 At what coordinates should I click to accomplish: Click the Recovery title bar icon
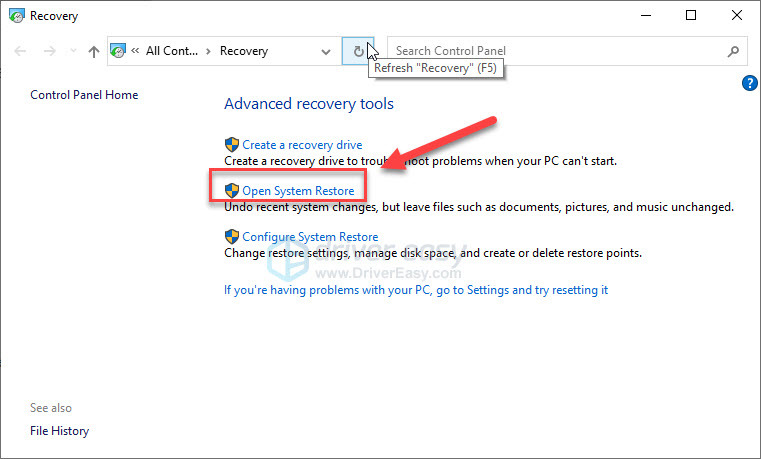[17, 16]
